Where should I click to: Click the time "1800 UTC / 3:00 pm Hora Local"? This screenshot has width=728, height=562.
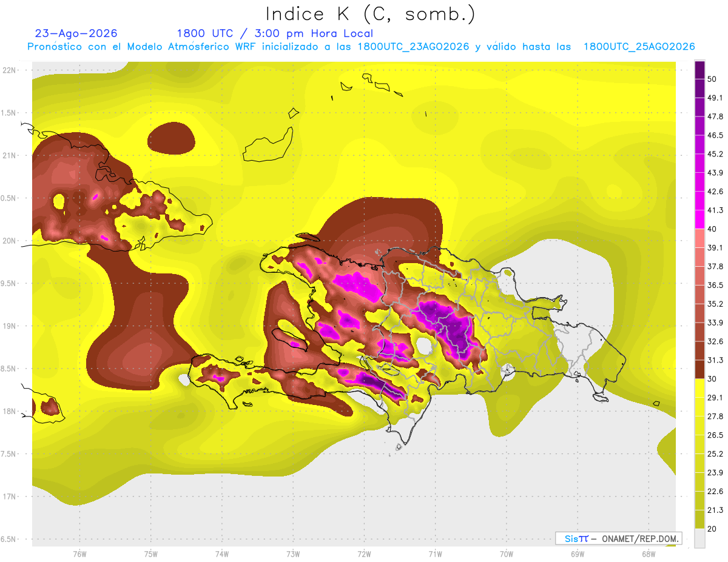(x=275, y=33)
